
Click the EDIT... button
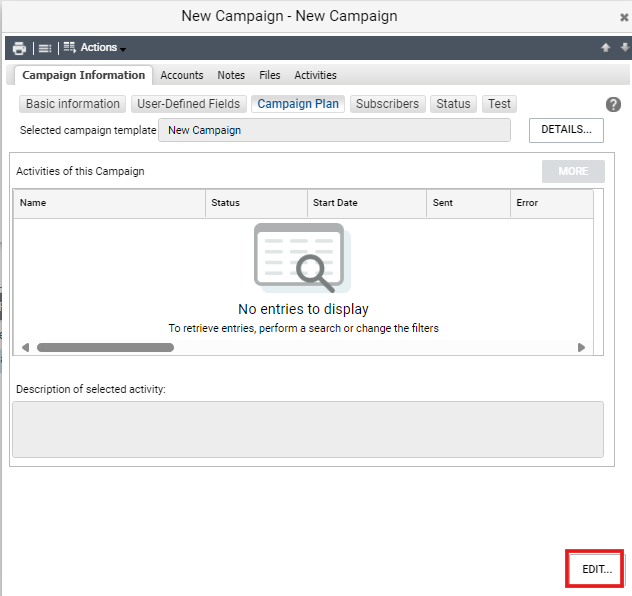(597, 569)
